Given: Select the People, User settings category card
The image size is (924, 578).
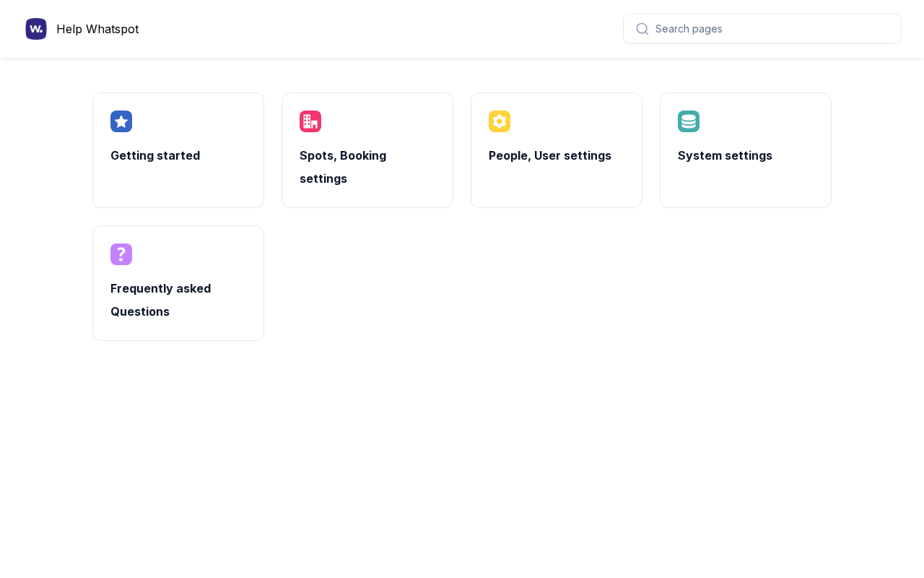Looking at the screenshot, I should [557, 150].
